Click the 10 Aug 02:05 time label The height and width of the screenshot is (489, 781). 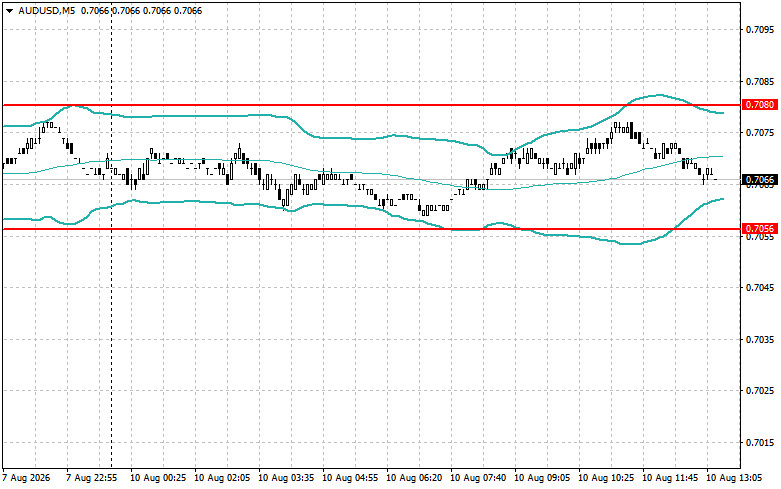(x=222, y=478)
